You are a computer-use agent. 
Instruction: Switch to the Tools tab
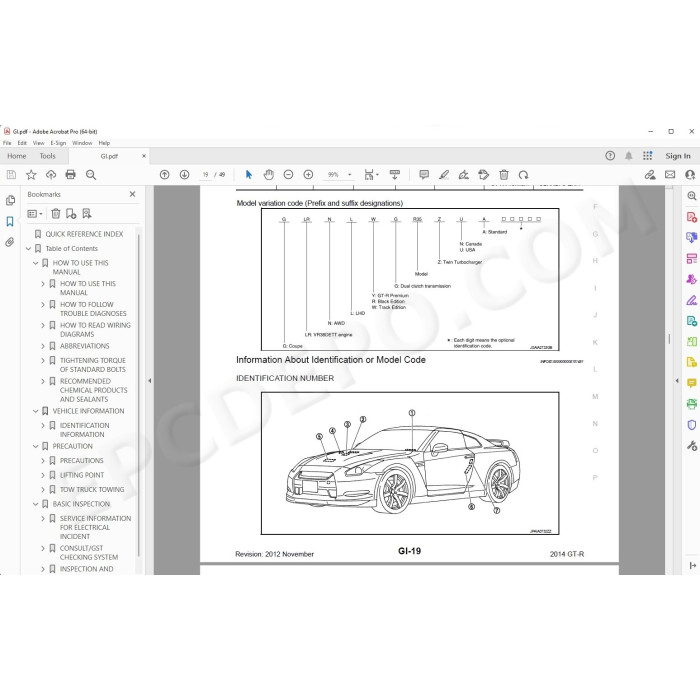[x=47, y=156]
